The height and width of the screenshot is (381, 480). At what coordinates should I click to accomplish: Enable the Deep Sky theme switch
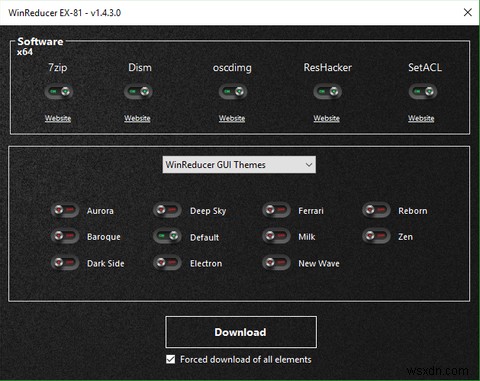click(167, 210)
